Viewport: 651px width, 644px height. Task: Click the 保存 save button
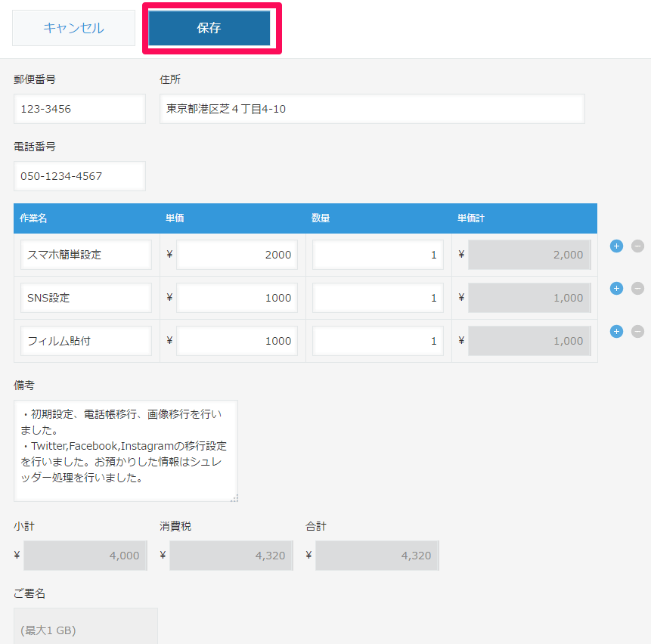coord(209,29)
